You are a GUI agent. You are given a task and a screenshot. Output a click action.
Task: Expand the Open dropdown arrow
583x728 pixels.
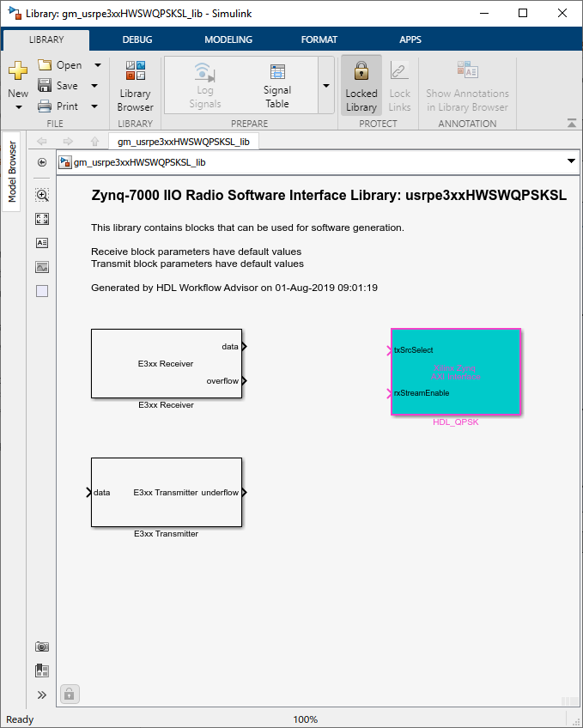tap(98, 65)
